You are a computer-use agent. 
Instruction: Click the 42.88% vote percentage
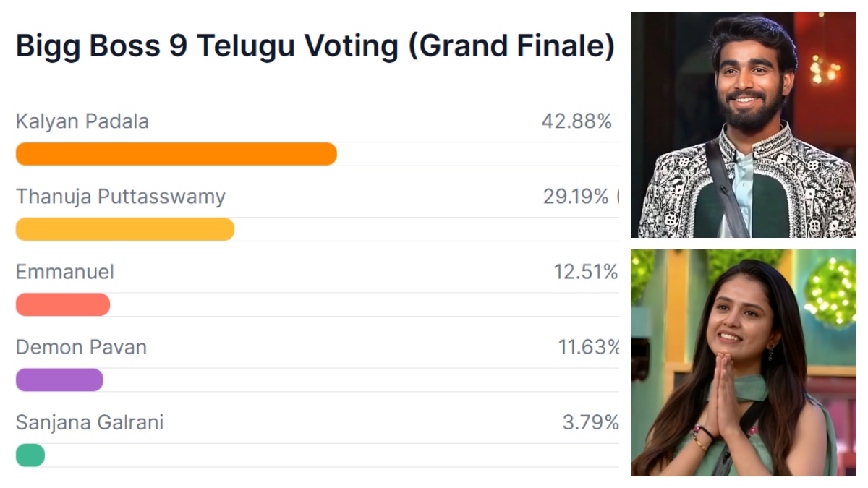coord(576,121)
